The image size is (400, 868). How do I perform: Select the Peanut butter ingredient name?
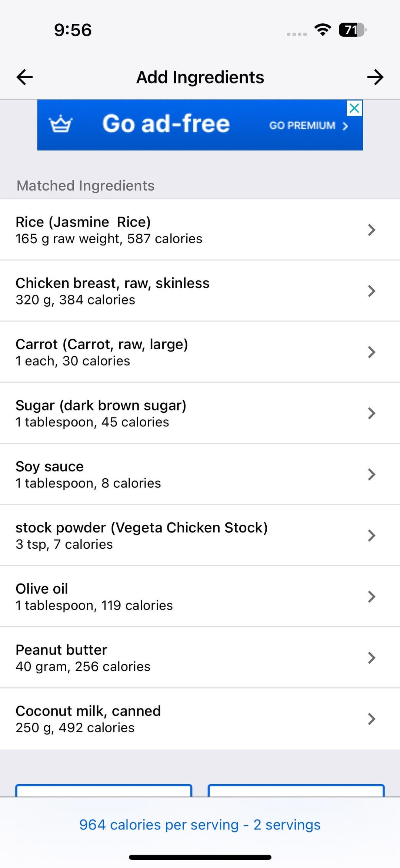pyautogui.click(x=61, y=650)
